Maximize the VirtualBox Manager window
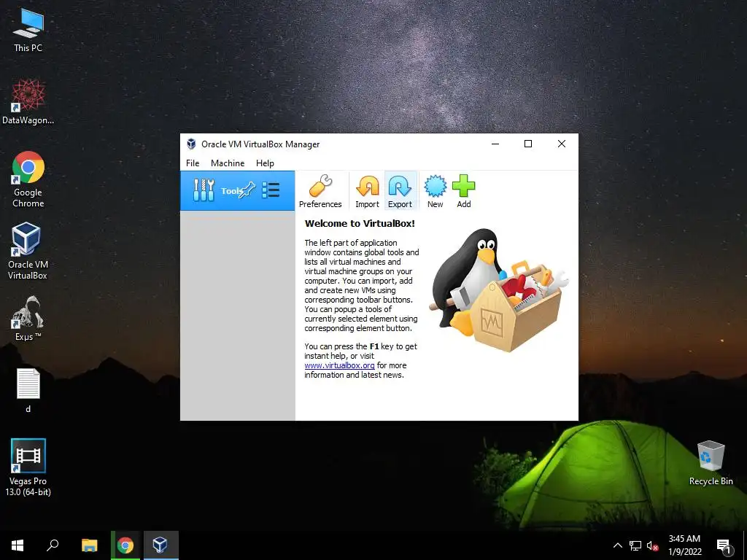747x560 pixels. 528,144
